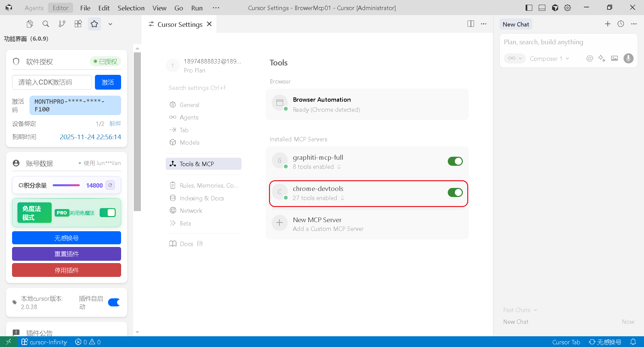Open the notifications bell in status bar

coord(633,342)
